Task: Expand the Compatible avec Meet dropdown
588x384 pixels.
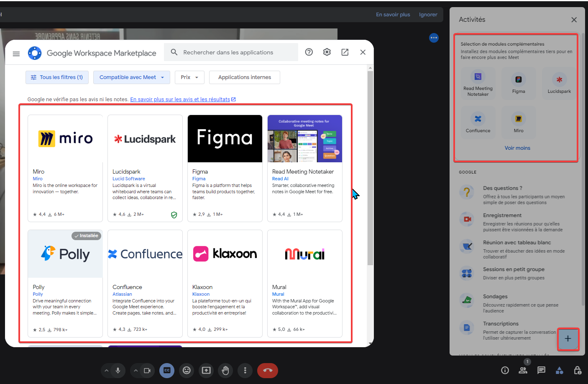Action: coord(132,77)
